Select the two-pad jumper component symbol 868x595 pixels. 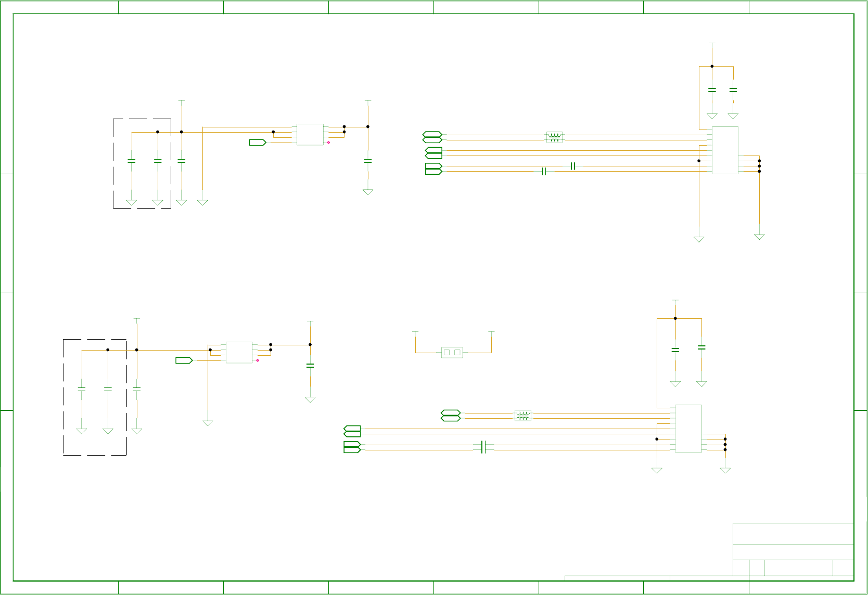click(452, 353)
